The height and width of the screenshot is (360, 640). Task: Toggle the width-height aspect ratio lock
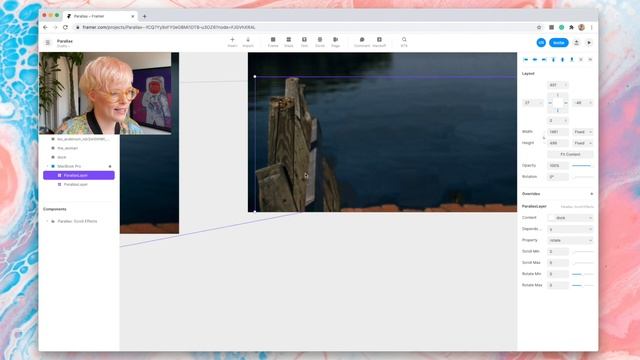(544, 138)
